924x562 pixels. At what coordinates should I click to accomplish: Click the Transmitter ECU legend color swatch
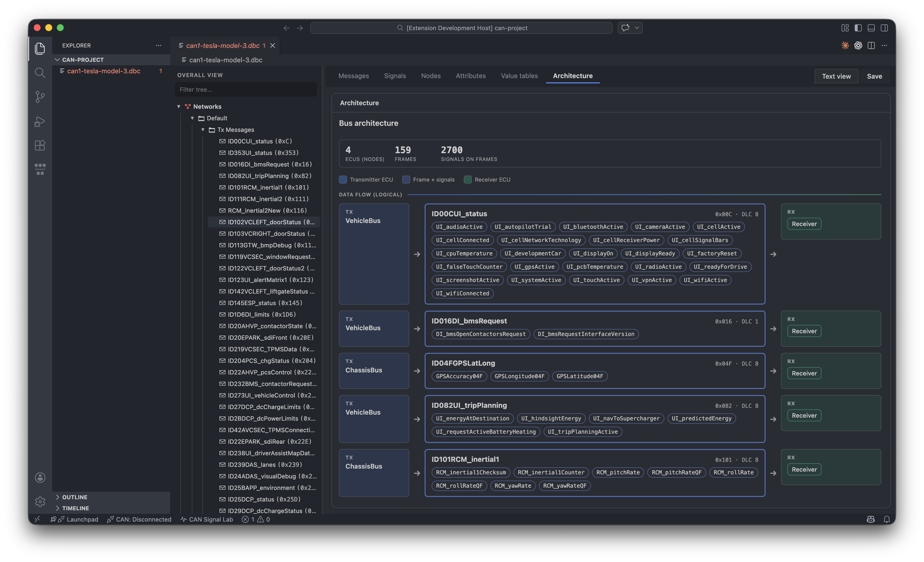click(x=343, y=179)
